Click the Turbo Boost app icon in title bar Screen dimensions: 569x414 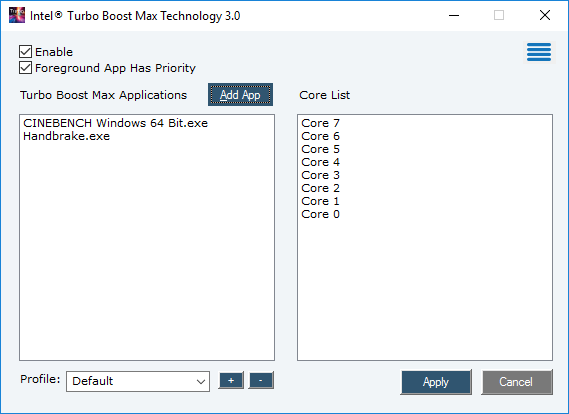pos(17,15)
